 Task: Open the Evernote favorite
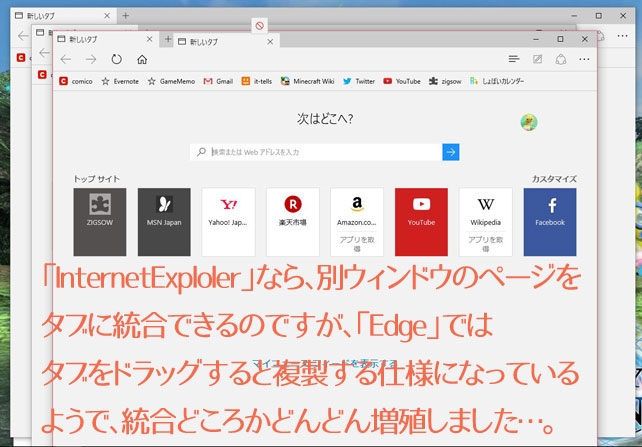(120, 81)
